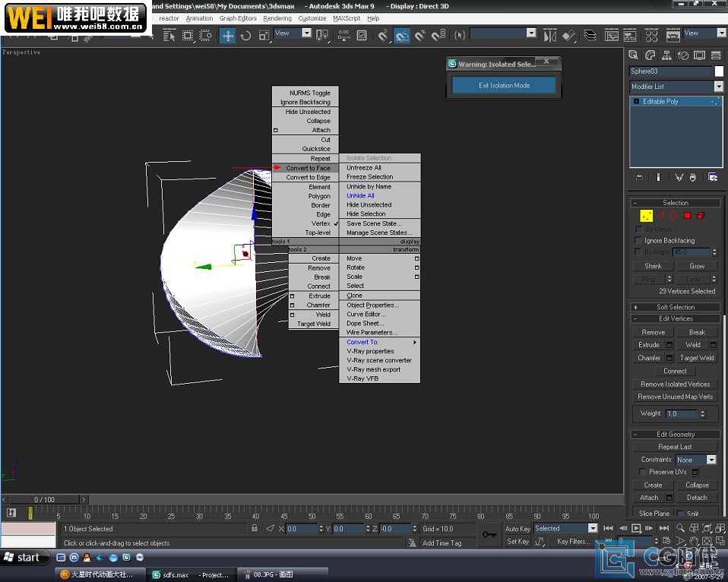Toggle Set Key animation mode
The width and height of the screenshot is (728, 582).
(518, 541)
